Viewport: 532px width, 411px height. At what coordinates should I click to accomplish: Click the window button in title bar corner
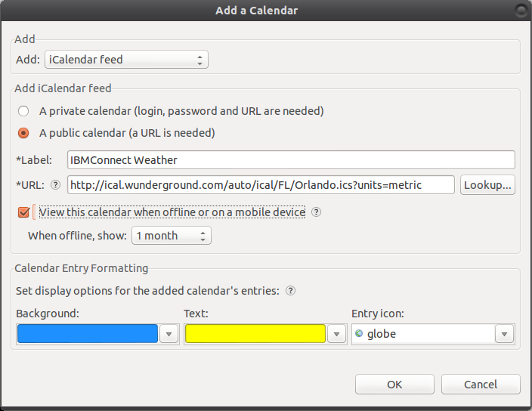[x=521, y=10]
